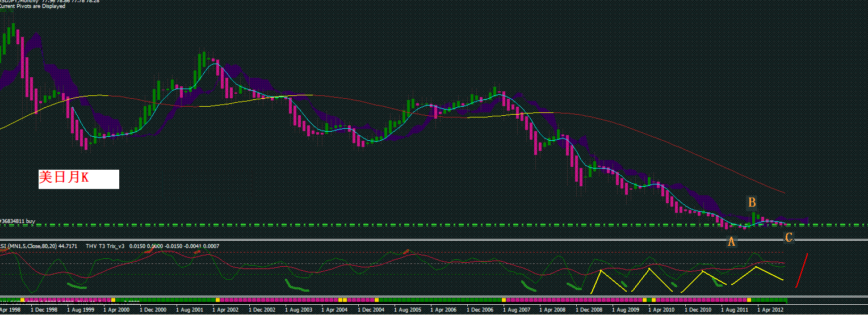Click the 1 Apr 2008 date label

click(x=552, y=310)
